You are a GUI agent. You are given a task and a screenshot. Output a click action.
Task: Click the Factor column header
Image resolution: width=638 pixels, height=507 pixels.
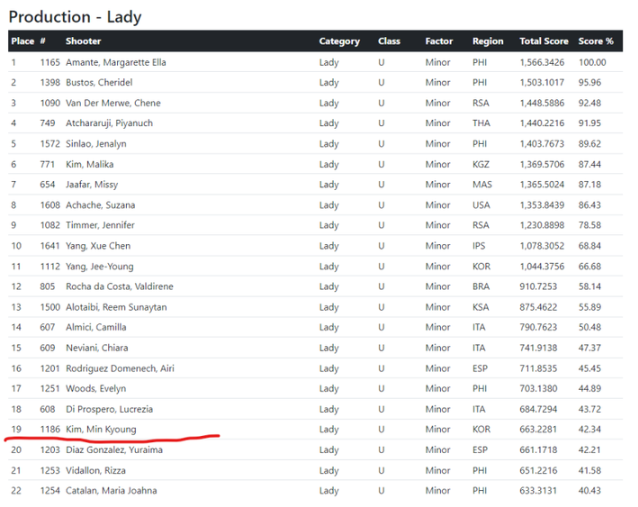point(439,41)
